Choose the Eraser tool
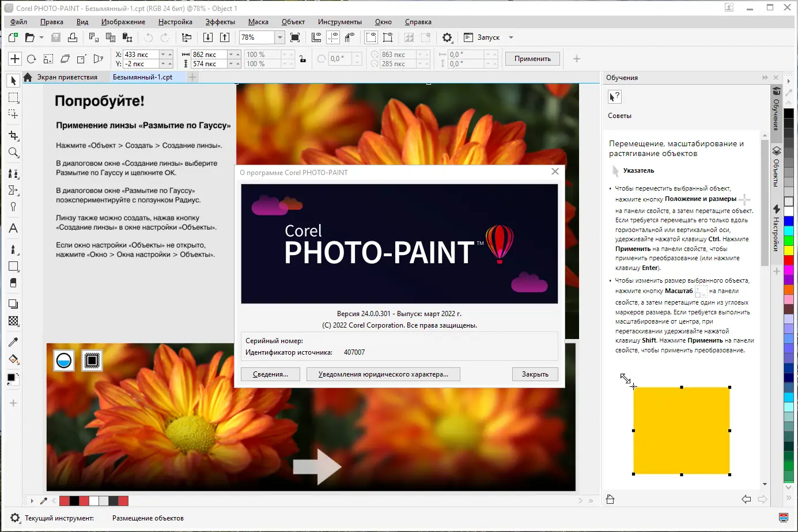 13,282
